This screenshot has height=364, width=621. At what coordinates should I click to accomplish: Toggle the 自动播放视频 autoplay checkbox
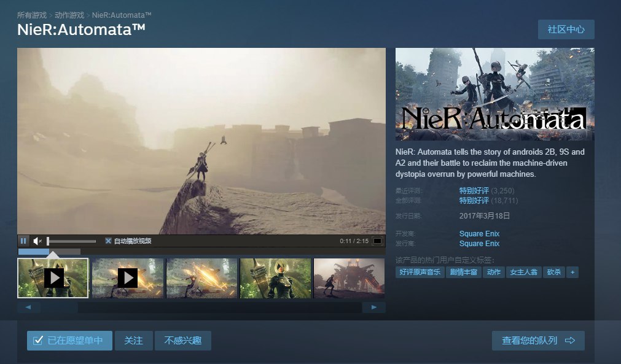click(x=108, y=241)
